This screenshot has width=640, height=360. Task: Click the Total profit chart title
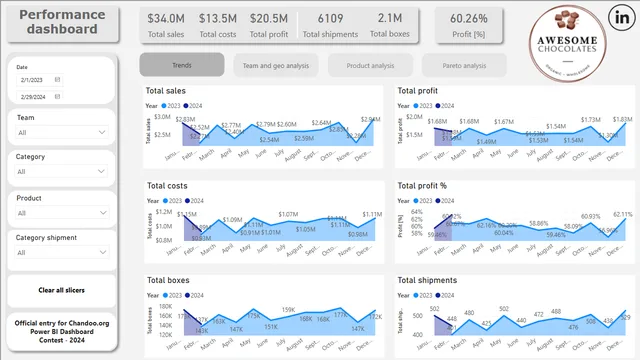click(x=417, y=91)
